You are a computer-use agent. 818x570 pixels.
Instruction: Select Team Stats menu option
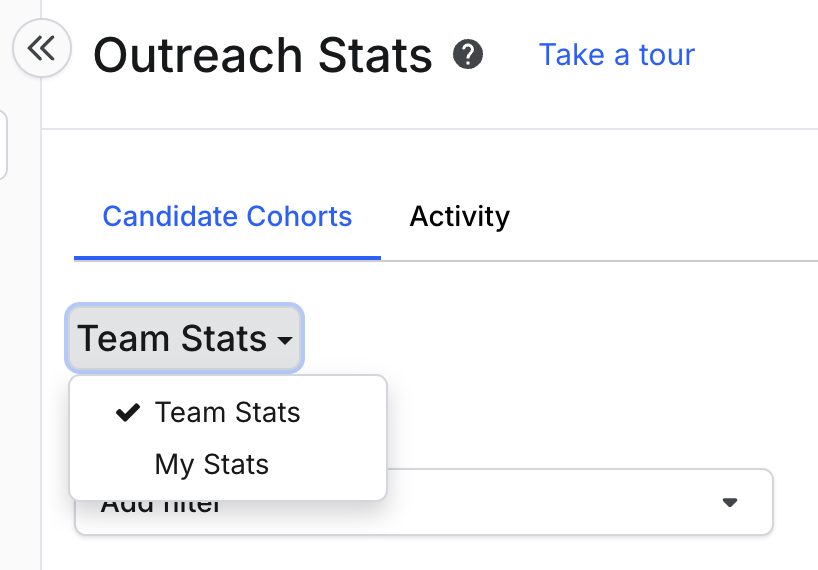click(x=227, y=412)
